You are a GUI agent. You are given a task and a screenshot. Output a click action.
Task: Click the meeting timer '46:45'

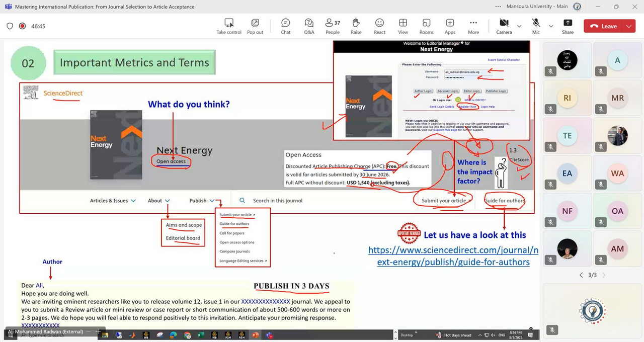point(38,26)
